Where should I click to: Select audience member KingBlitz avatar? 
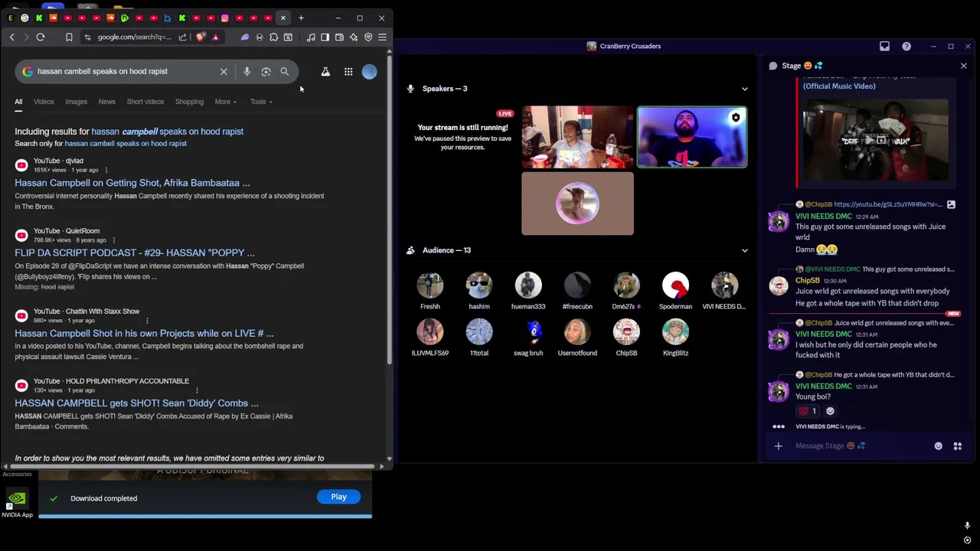(x=675, y=332)
